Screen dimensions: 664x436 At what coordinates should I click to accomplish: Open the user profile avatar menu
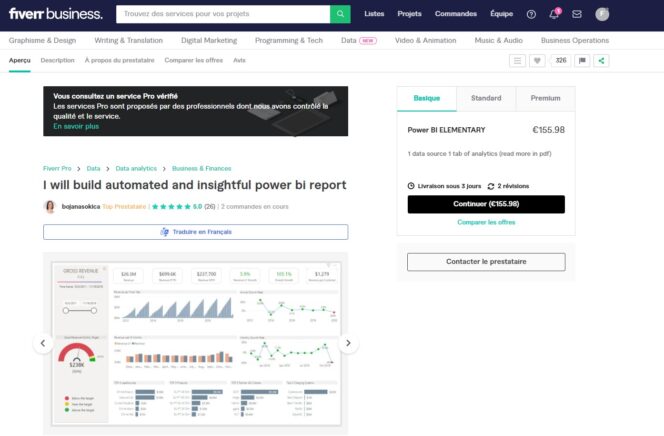pos(602,14)
